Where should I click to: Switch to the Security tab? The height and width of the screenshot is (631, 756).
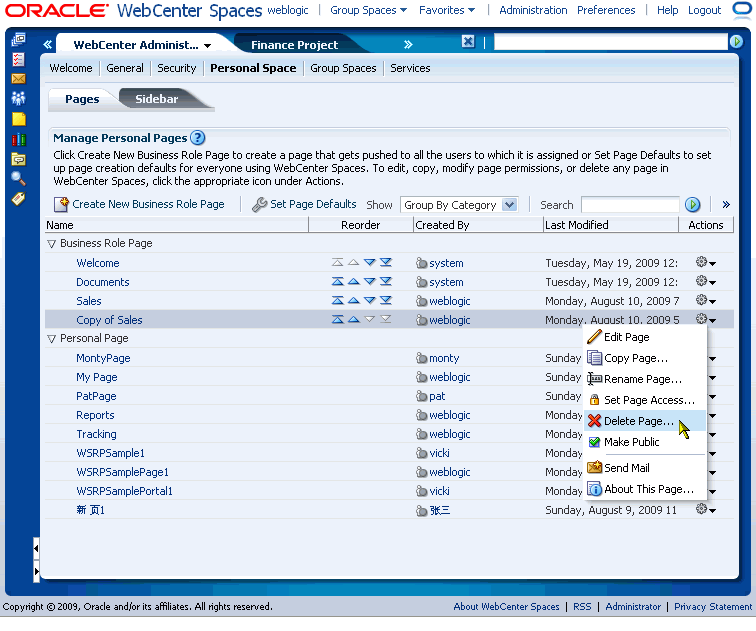click(176, 68)
